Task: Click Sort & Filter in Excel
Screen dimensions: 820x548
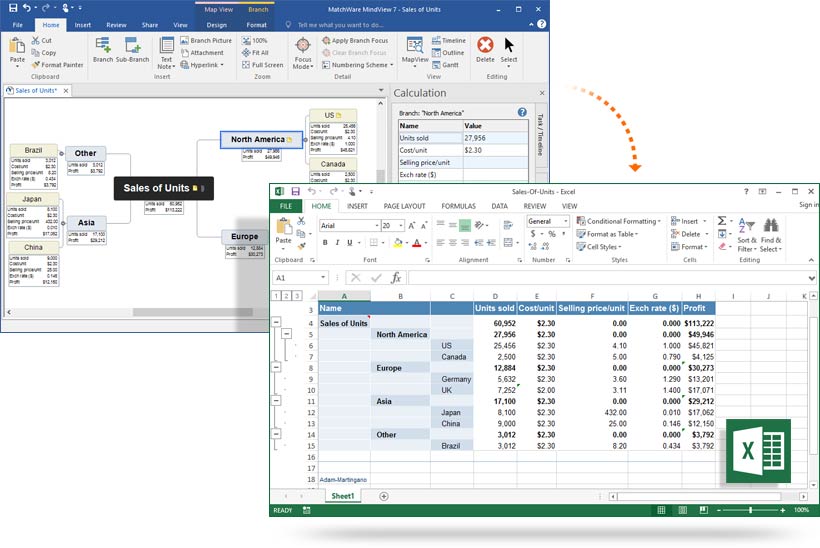Action: [x=747, y=235]
